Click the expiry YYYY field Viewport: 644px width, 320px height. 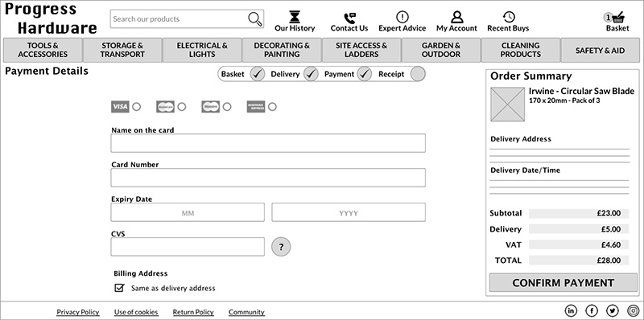click(349, 212)
